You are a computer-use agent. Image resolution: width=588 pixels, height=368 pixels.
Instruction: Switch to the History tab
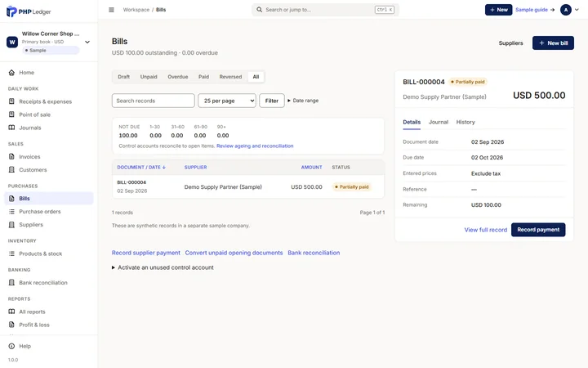click(x=465, y=122)
